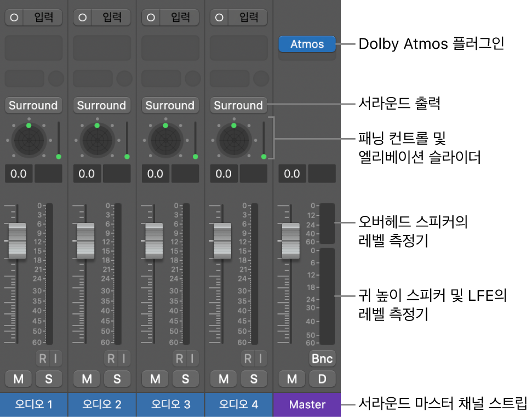
Task: Select the Master channel name
Action: pyautogui.click(x=307, y=404)
